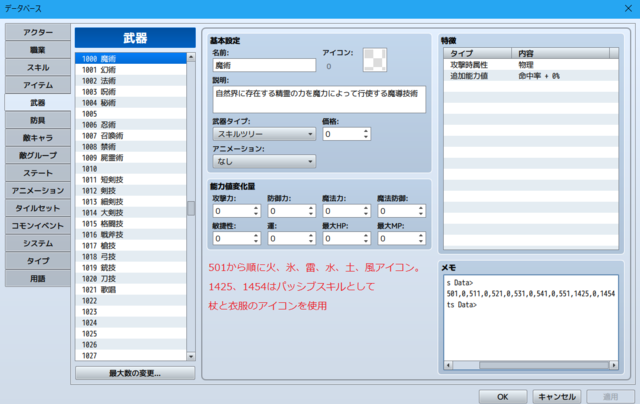
Task: Select the ステート tab
Action: (x=38, y=173)
